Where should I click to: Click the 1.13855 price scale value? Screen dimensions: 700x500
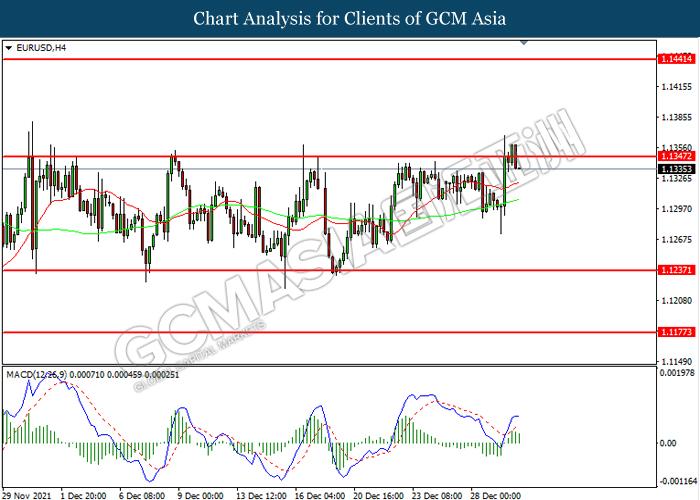(676, 117)
